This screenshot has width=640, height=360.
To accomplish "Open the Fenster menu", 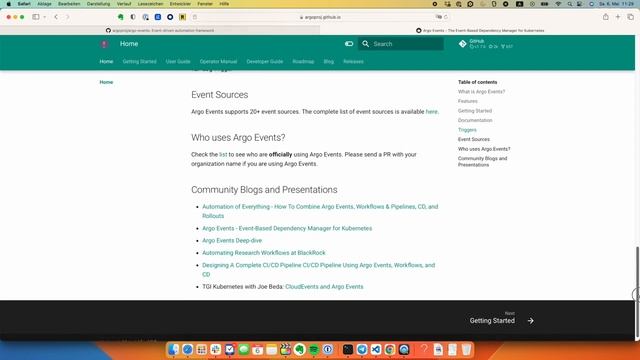I will [x=205, y=4].
